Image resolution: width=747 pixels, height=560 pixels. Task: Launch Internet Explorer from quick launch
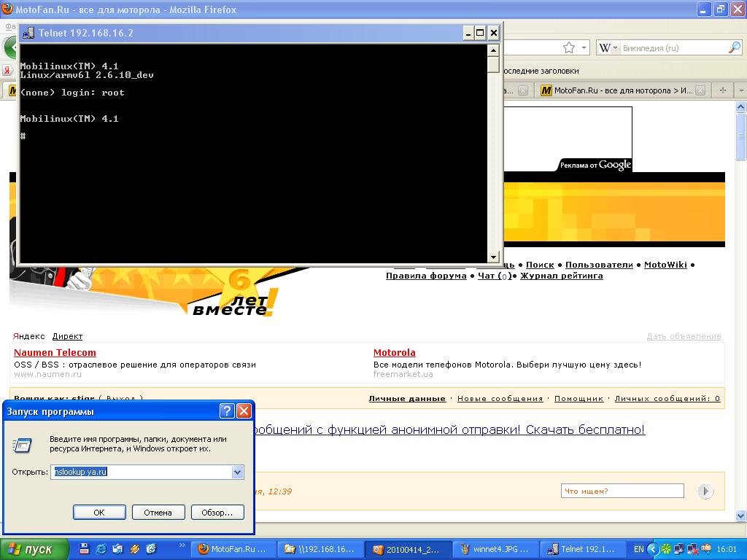pyautogui.click(x=101, y=549)
